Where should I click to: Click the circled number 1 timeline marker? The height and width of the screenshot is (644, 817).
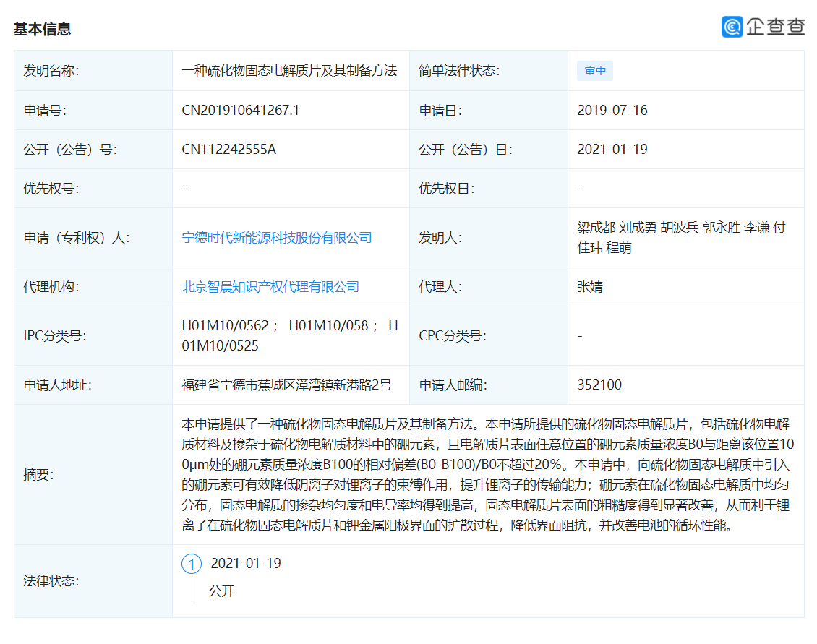[192, 563]
